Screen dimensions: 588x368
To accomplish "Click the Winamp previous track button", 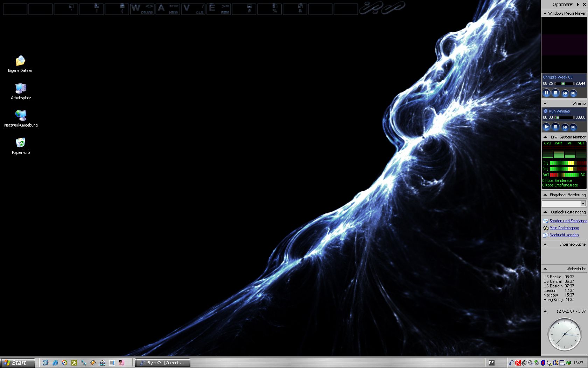I will 565,127.
